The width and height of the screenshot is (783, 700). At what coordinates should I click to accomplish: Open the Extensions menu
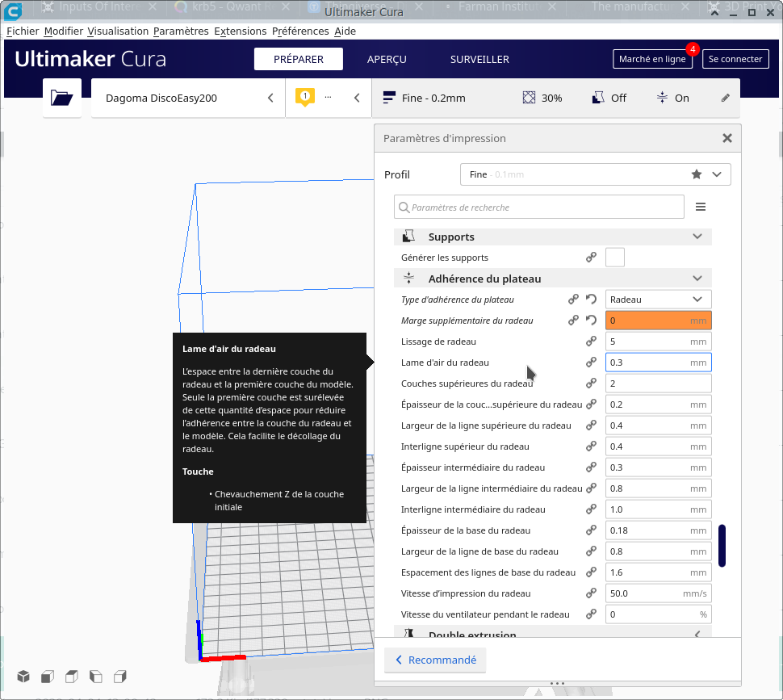pyautogui.click(x=241, y=31)
